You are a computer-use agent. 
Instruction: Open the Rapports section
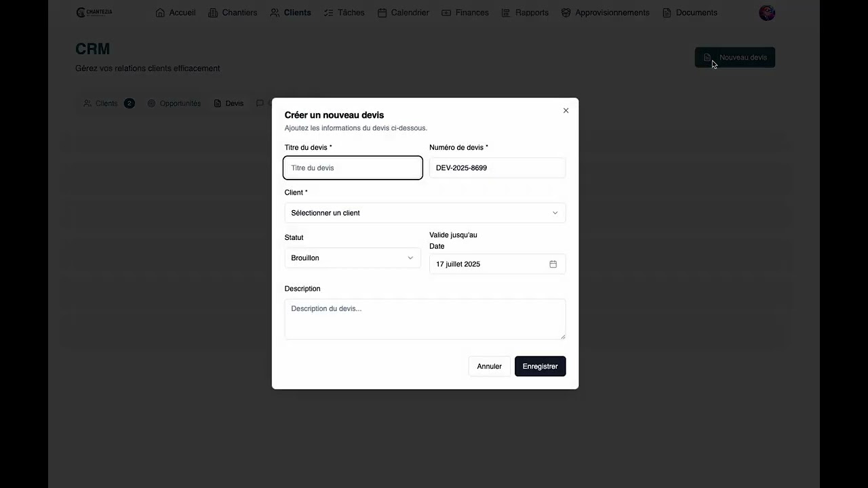point(525,13)
